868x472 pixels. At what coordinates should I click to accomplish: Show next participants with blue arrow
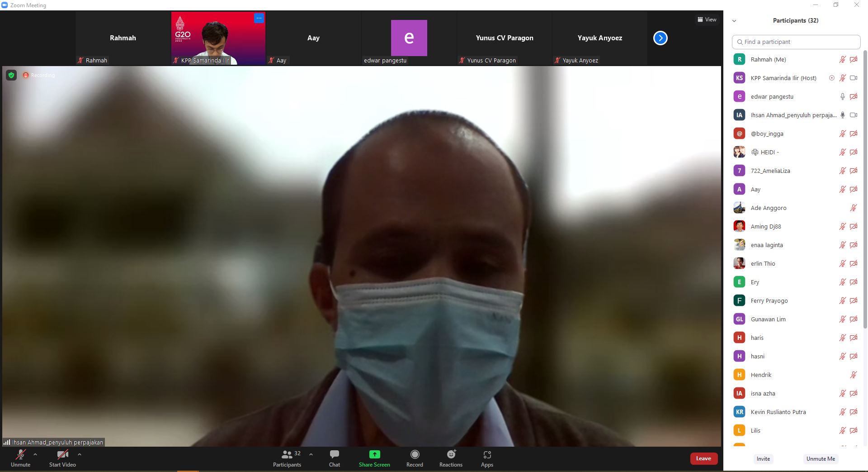tap(660, 38)
